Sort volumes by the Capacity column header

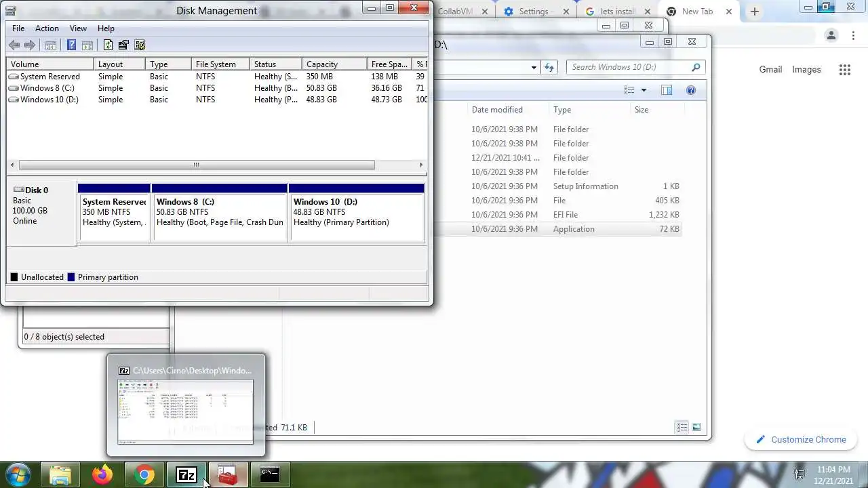point(334,64)
